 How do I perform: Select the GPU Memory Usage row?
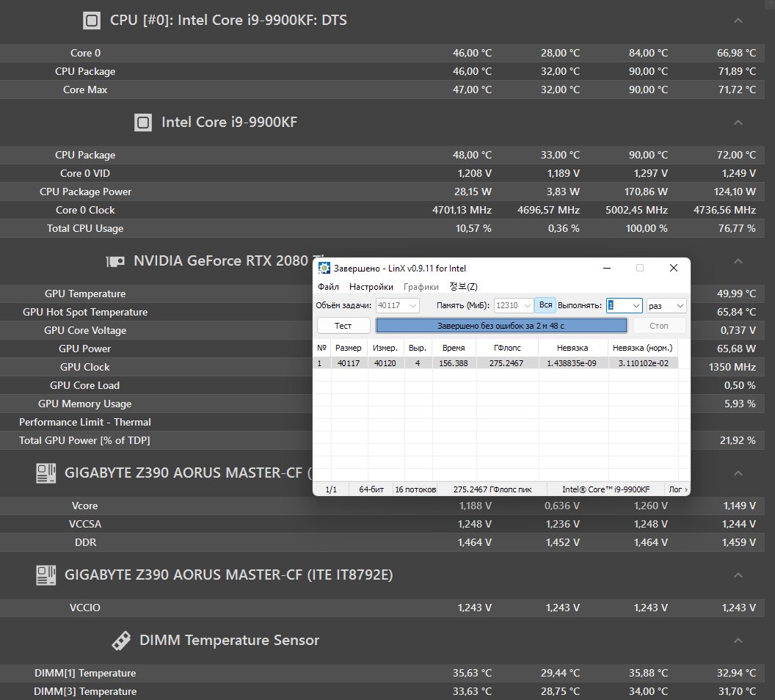point(156,404)
